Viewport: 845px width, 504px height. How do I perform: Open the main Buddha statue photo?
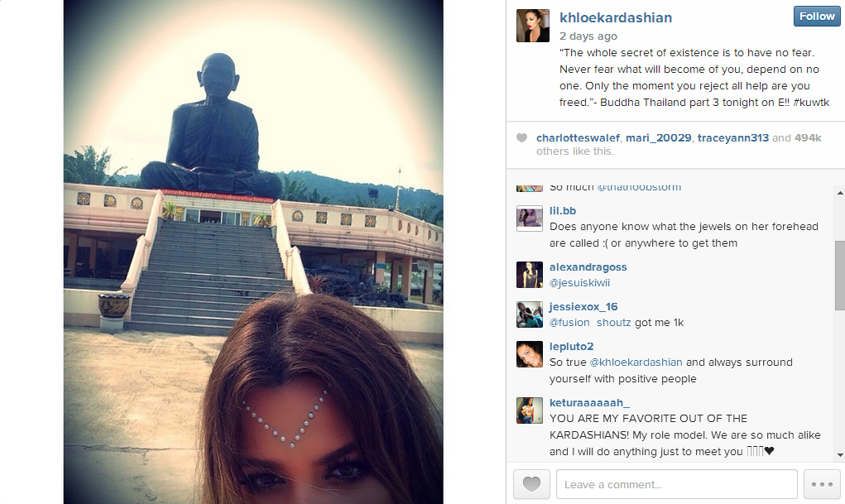click(253, 252)
